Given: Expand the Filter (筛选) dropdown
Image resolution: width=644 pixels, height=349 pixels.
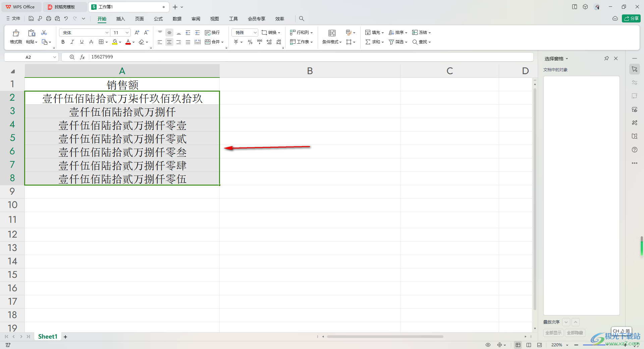Looking at the screenshot, I should point(406,42).
